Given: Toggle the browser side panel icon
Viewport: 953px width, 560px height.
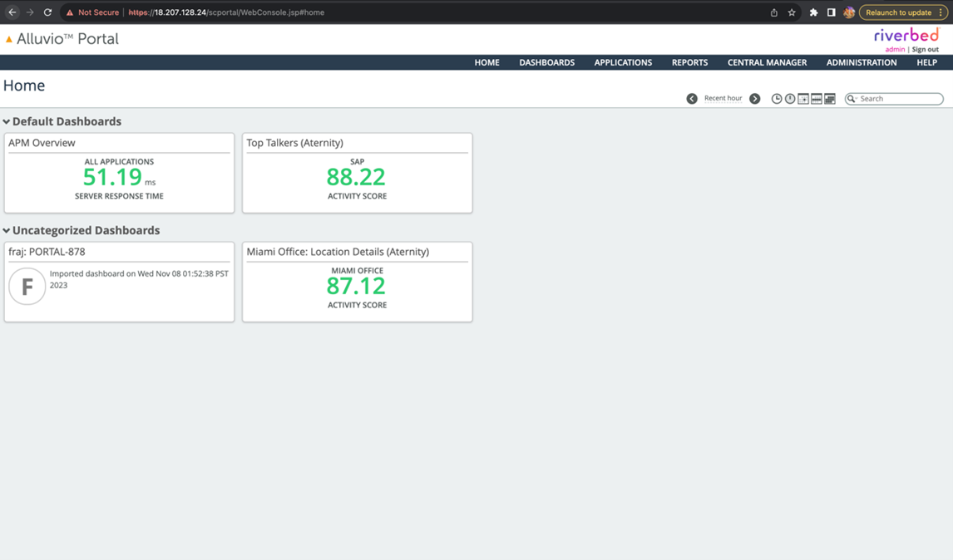Looking at the screenshot, I should pyautogui.click(x=831, y=12).
